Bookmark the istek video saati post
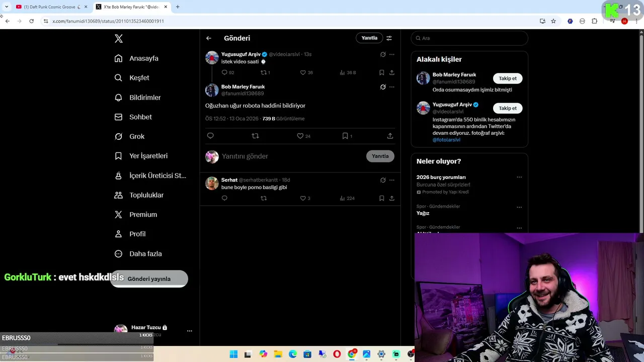Image resolution: width=644 pixels, height=362 pixels. click(x=382, y=72)
